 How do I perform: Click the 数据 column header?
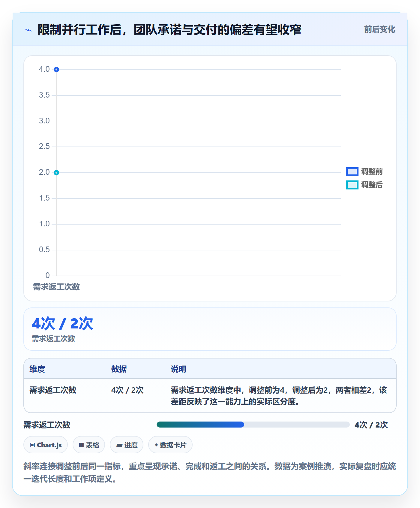(x=119, y=369)
